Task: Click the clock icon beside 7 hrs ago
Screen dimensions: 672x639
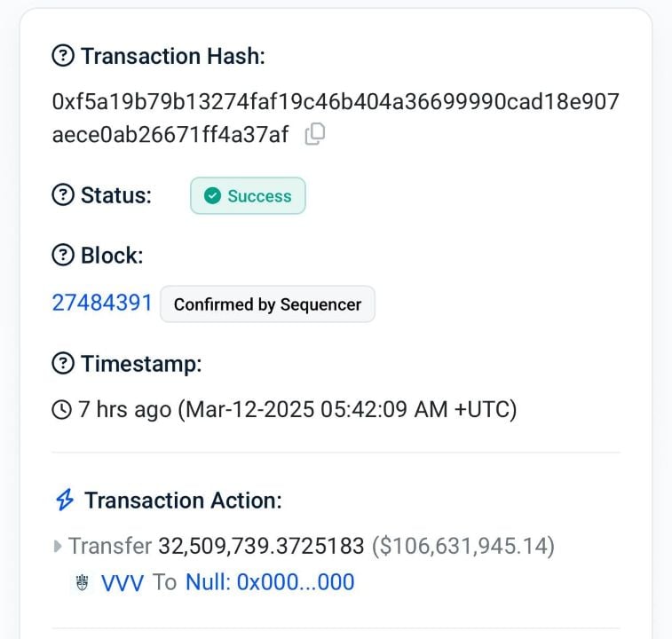Action: [62, 409]
